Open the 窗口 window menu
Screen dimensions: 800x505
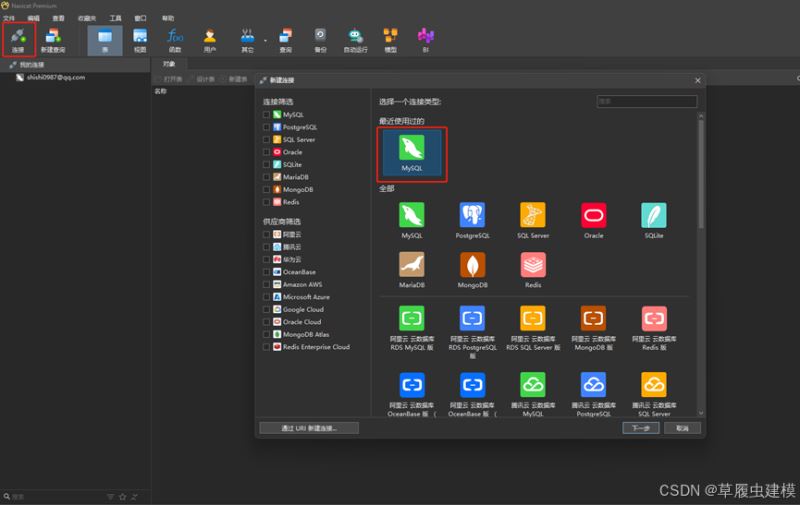140,18
